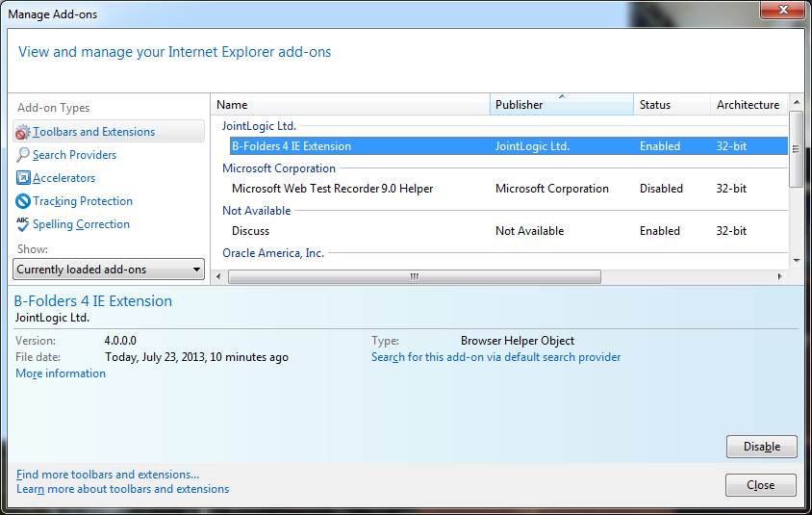Sort by the Status column header
The height and width of the screenshot is (515, 812).
[672, 105]
